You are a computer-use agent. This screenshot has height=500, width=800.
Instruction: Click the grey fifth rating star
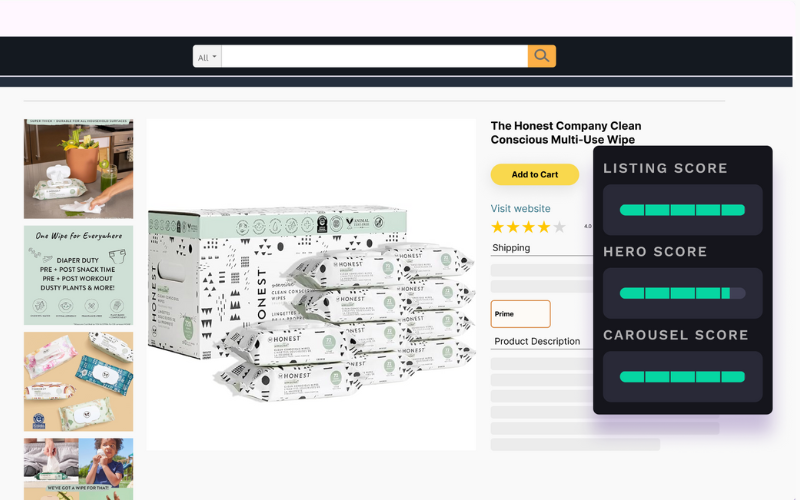pyautogui.click(x=560, y=227)
